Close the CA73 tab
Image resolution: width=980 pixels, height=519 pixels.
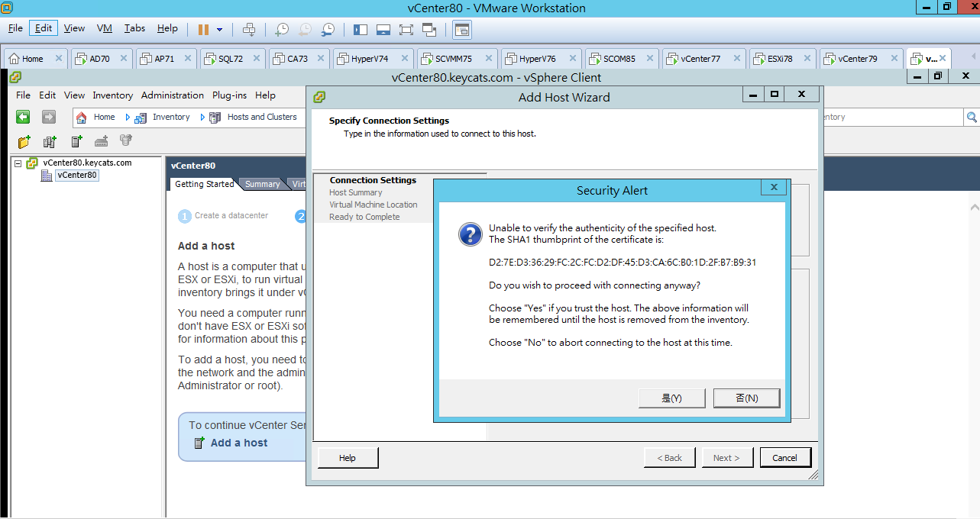(322, 58)
